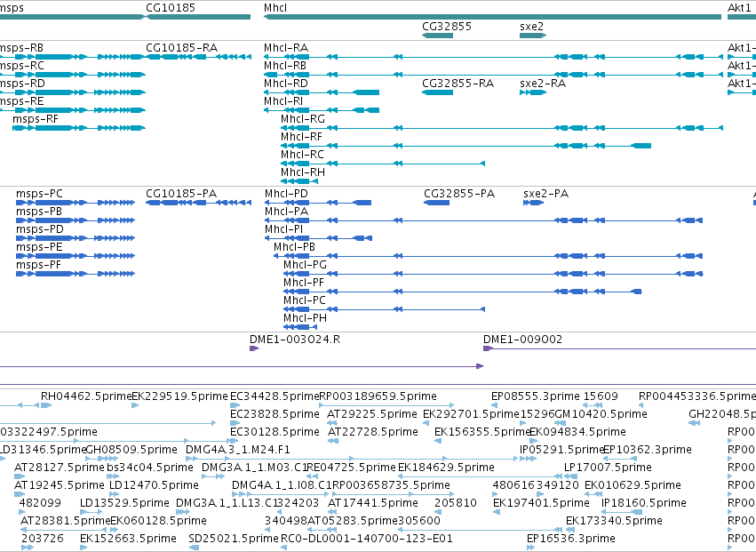This screenshot has width=756, height=552.
Task: Click EST EC23828.5prime
Action: click(x=275, y=414)
